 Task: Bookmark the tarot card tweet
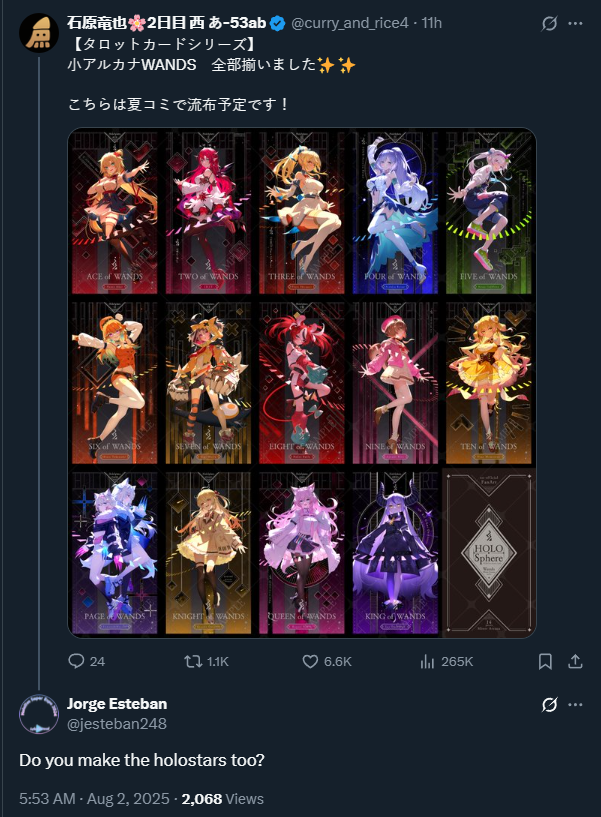(x=545, y=661)
